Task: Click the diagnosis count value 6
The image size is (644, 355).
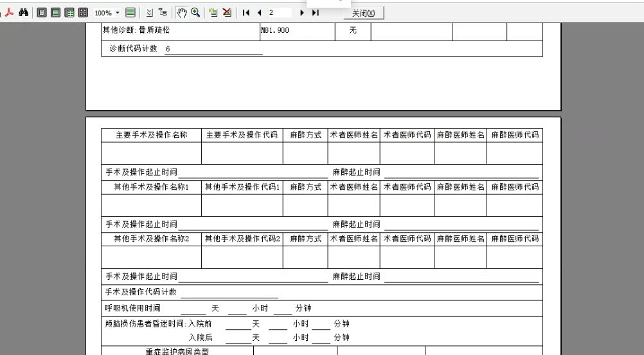Action: [x=168, y=49]
